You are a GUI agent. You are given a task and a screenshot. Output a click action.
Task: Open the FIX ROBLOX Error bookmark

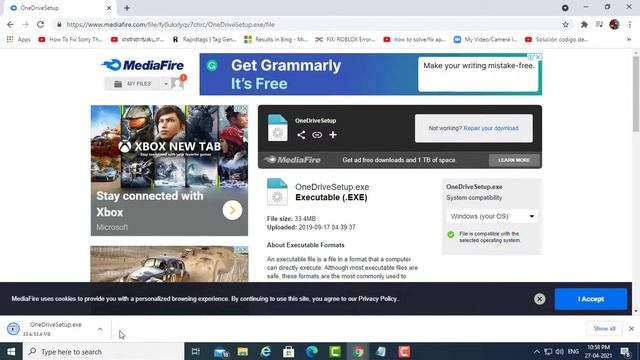pyautogui.click(x=345, y=40)
